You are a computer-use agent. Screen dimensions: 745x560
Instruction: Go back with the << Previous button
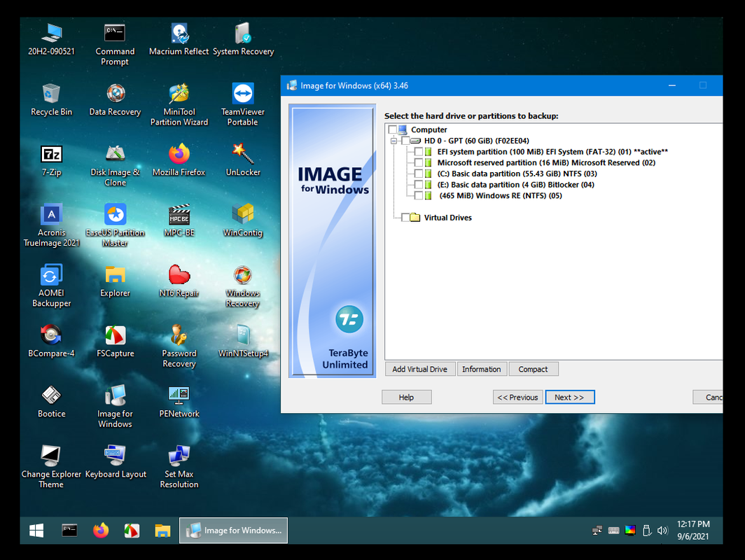517,397
